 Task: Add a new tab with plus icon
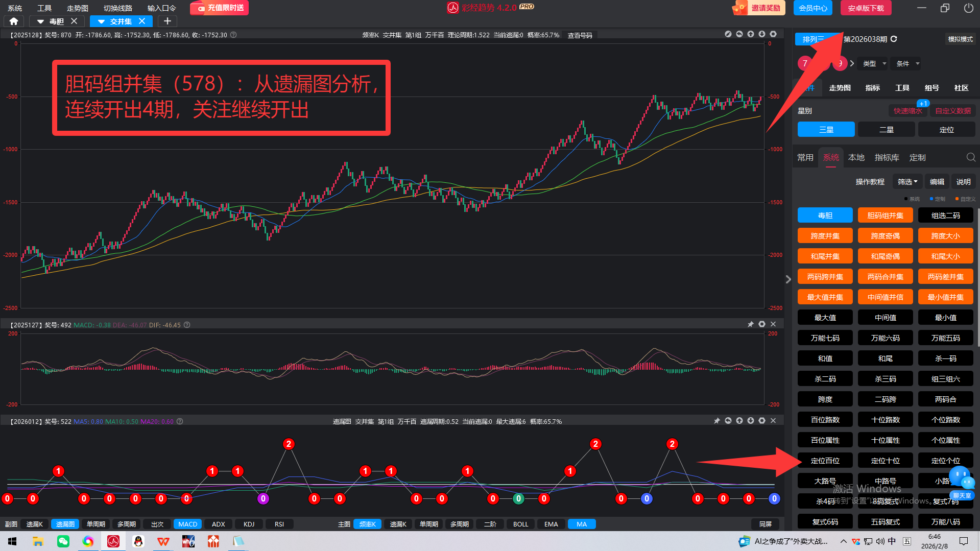tap(167, 21)
